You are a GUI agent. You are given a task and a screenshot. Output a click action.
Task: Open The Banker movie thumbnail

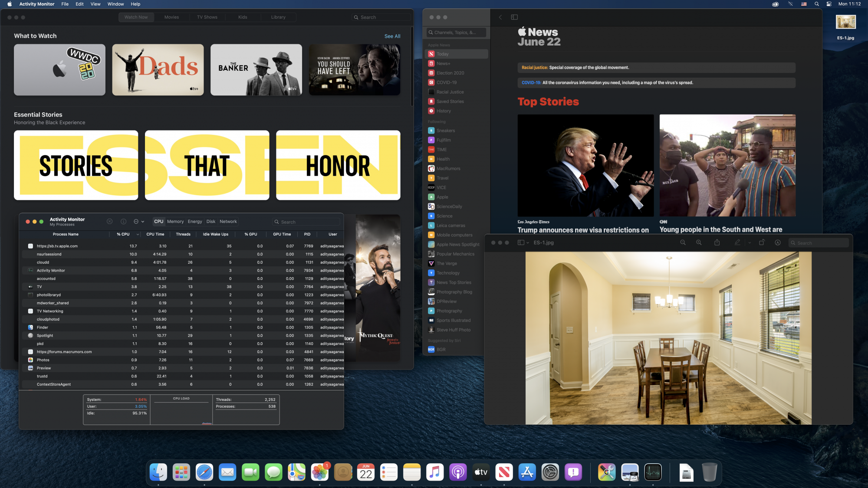[256, 70]
